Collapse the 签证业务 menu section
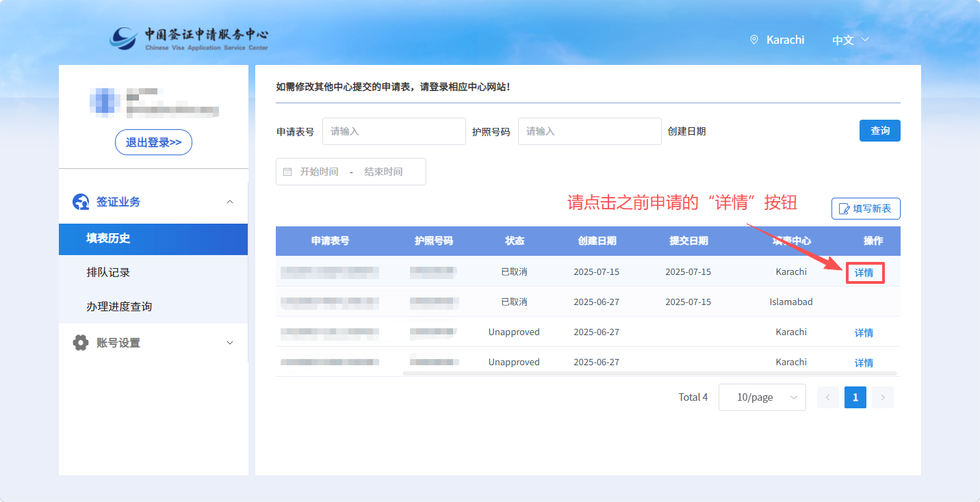980x502 pixels. pyautogui.click(x=230, y=202)
